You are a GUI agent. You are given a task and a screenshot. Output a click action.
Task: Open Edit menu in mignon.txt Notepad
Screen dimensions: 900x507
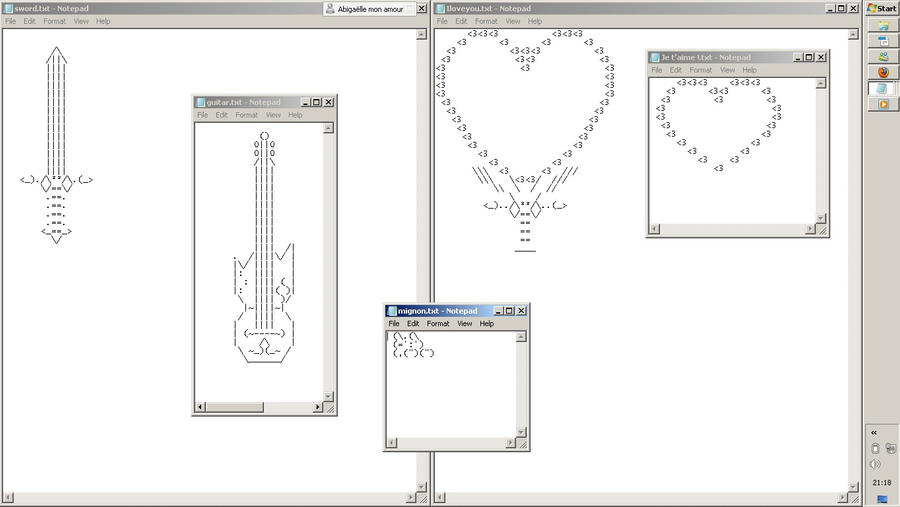tap(413, 324)
